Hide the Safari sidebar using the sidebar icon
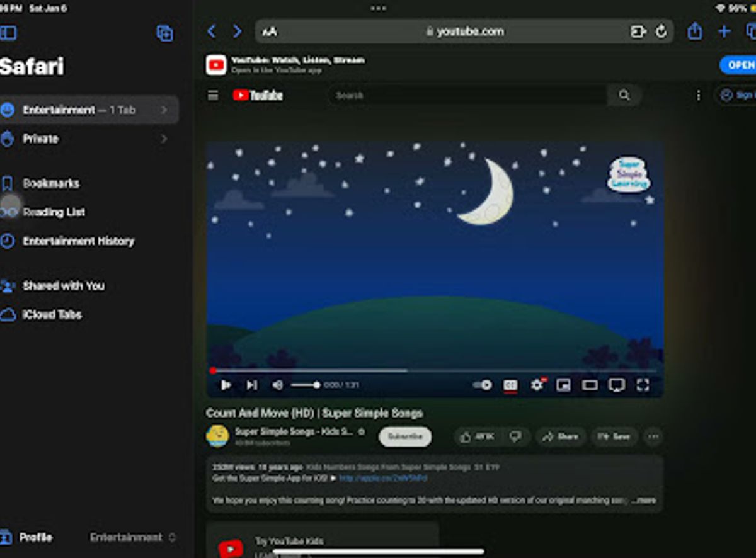The image size is (756, 558). [8, 33]
